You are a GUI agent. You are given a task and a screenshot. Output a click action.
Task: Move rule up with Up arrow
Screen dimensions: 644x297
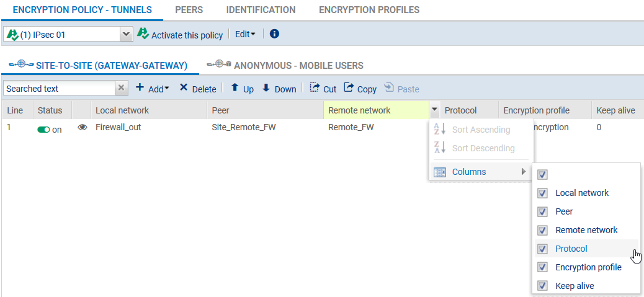click(x=235, y=88)
